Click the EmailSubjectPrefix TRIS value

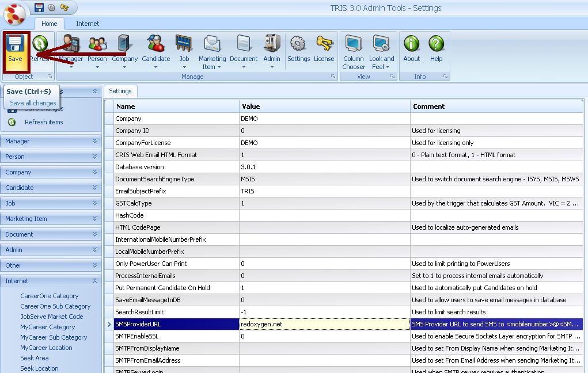pyautogui.click(x=325, y=191)
